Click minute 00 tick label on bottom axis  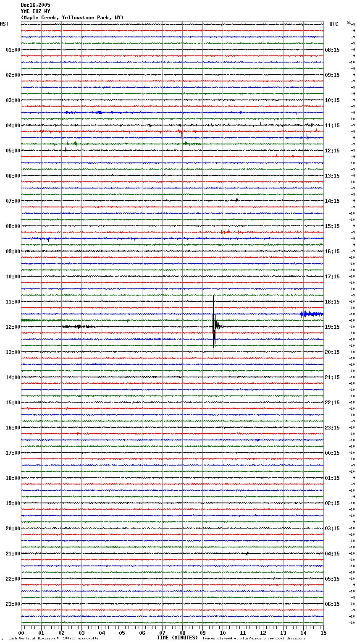[x=21, y=633]
